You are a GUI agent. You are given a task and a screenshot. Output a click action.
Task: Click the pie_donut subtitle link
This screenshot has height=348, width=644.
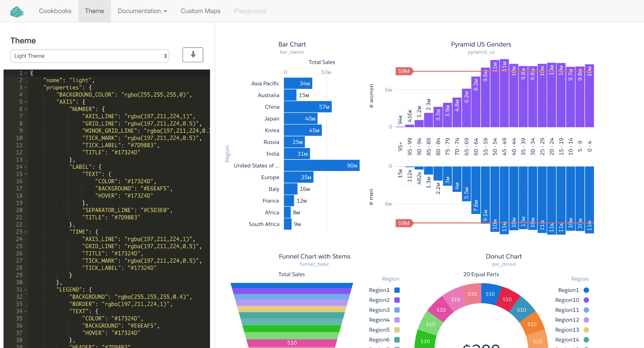click(x=504, y=264)
